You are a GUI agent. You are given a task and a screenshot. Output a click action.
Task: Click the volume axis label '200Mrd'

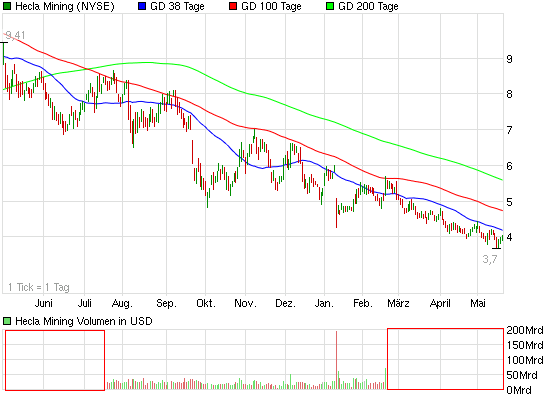coord(525,330)
